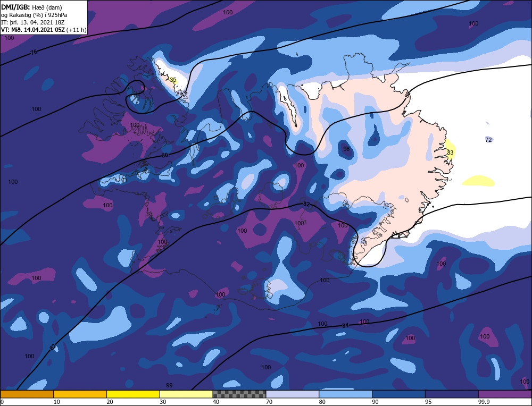Click the purple legend swatch above 99.9

[x=505, y=394]
